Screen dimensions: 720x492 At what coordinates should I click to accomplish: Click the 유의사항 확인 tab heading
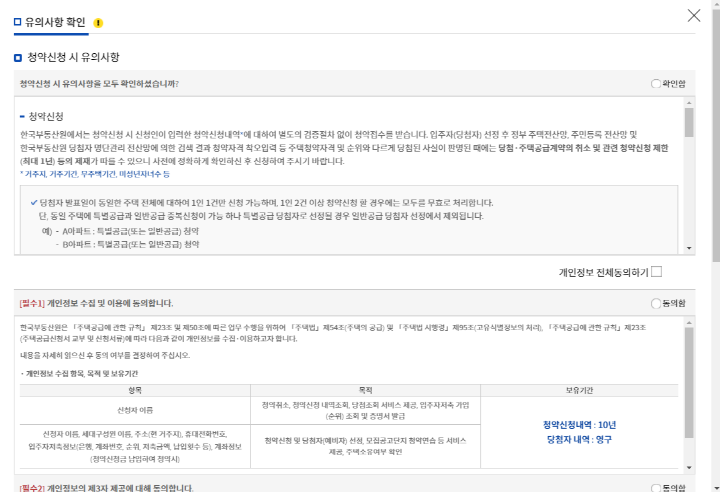tap(55, 22)
